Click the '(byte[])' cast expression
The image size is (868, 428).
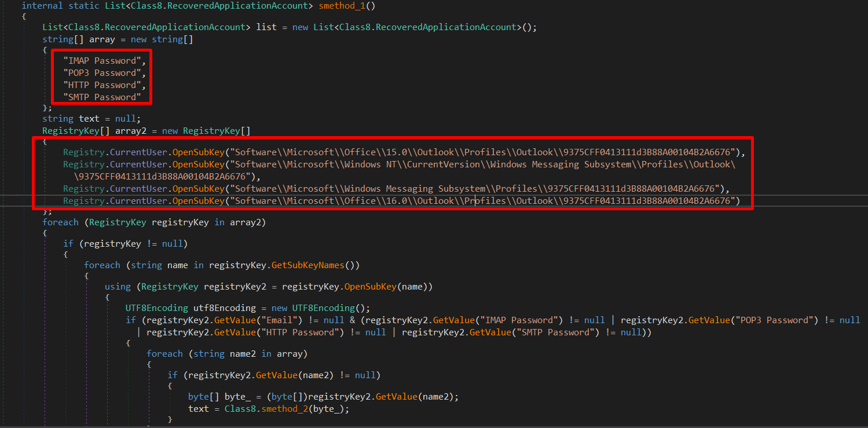point(287,397)
